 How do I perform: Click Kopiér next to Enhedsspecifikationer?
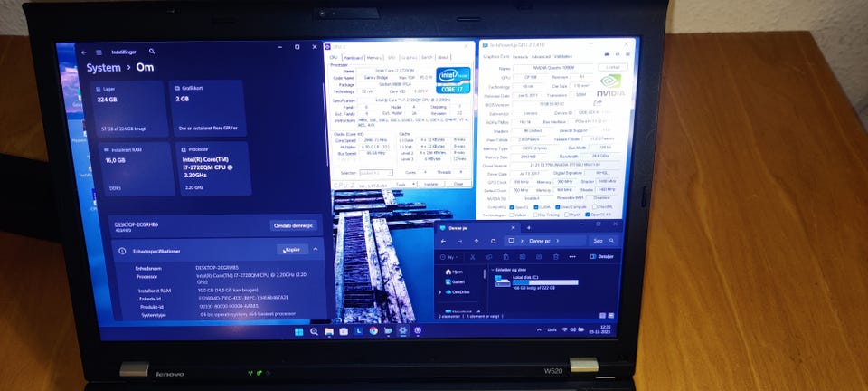point(292,250)
